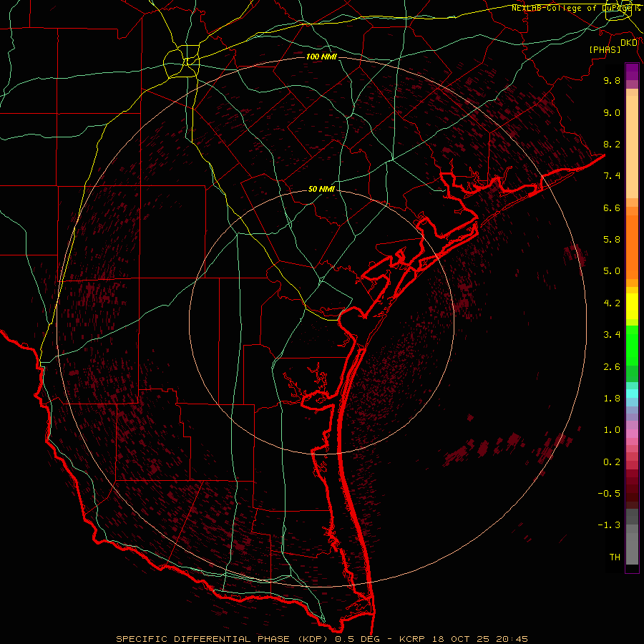Click the 1.8 scale label
This screenshot has width=644, height=644.
[612, 399]
